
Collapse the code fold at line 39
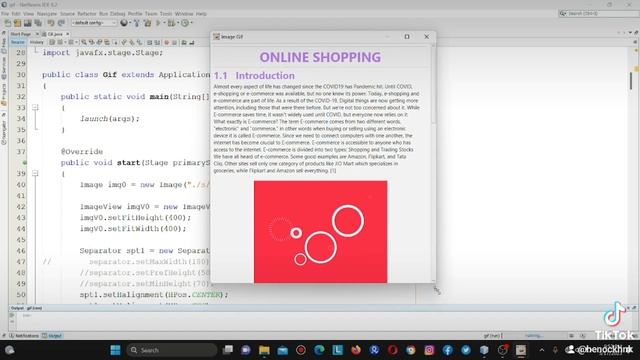pos(35,173)
